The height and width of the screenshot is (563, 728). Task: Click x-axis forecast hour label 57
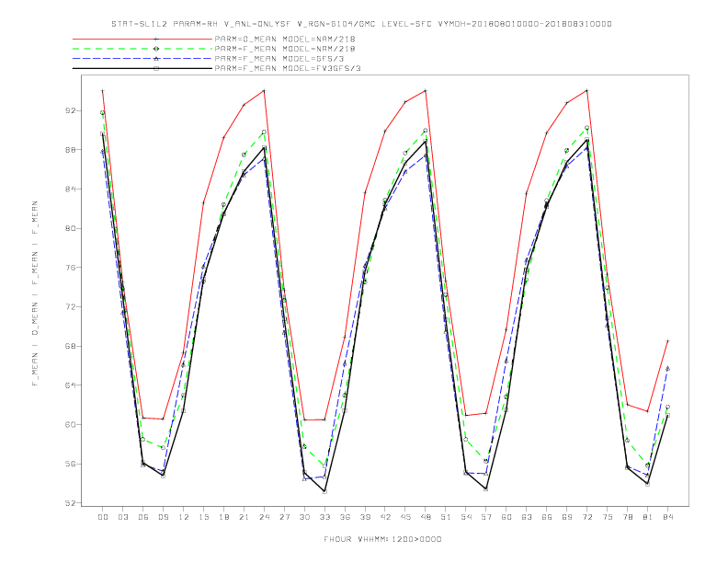click(x=486, y=517)
